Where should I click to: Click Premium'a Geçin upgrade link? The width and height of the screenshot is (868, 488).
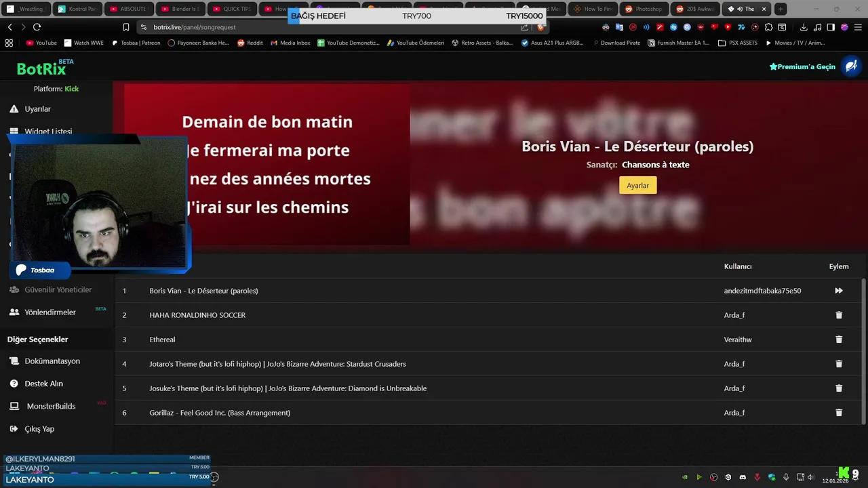(x=802, y=66)
